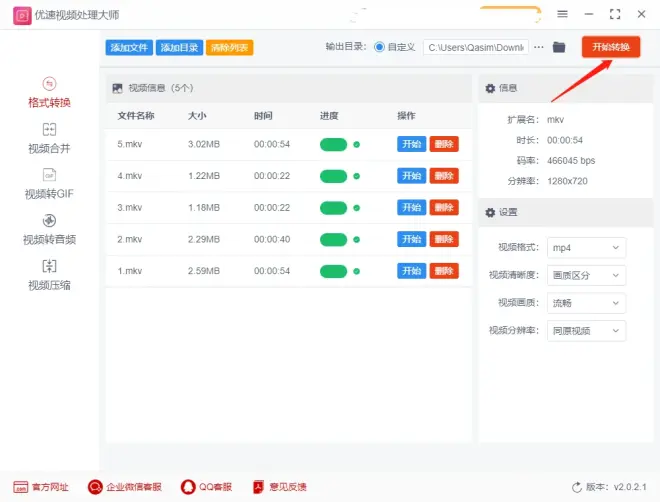Click the 文件名称 column header
This screenshot has width=660, height=502.
[x=136, y=116]
